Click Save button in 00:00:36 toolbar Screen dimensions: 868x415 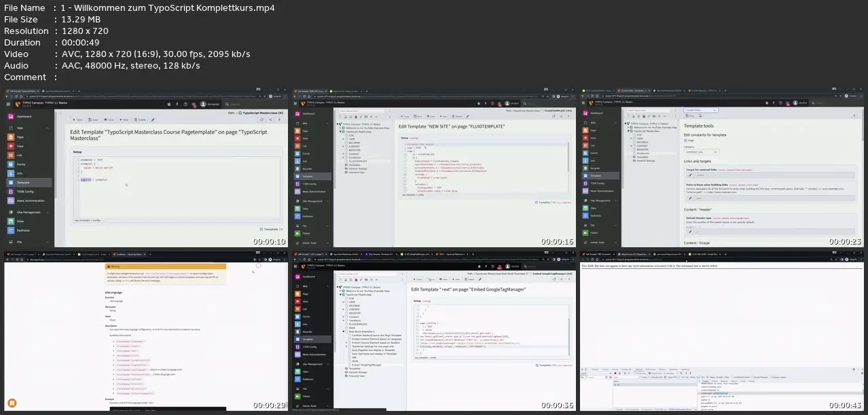tap(431, 279)
